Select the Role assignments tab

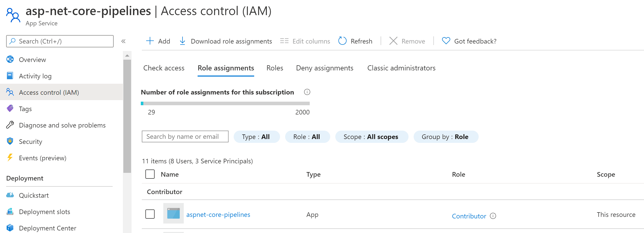[226, 68]
